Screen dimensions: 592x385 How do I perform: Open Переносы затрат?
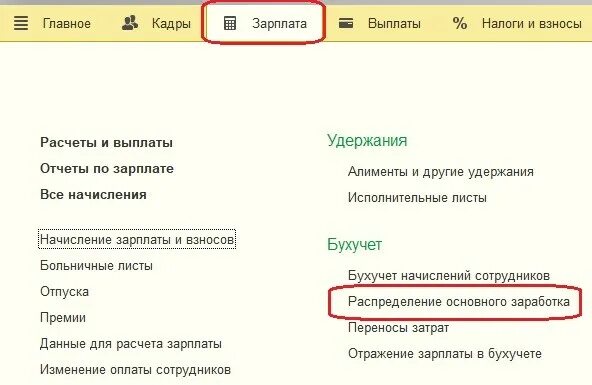398,328
